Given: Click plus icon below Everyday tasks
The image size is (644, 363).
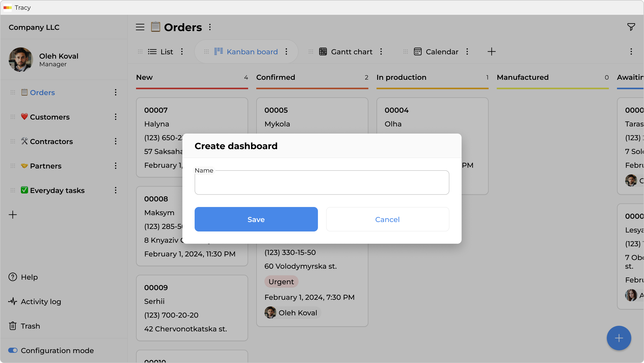Looking at the screenshot, I should 13,215.
